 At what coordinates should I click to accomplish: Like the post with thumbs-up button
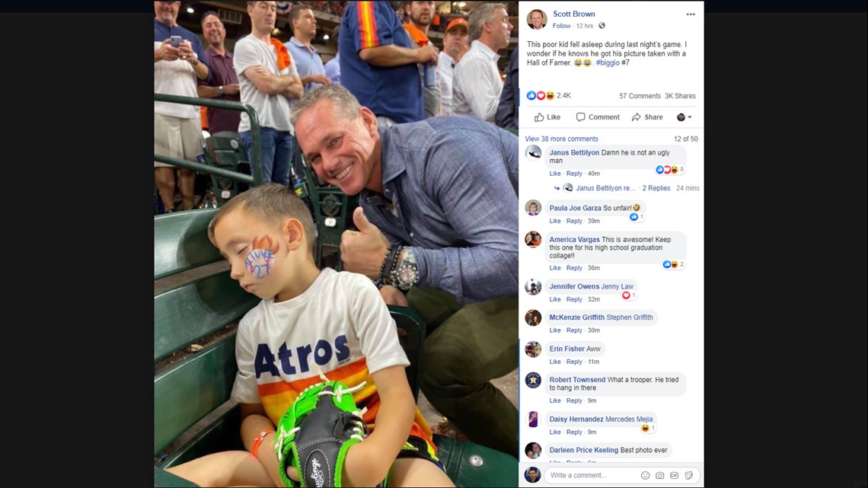[x=547, y=117]
